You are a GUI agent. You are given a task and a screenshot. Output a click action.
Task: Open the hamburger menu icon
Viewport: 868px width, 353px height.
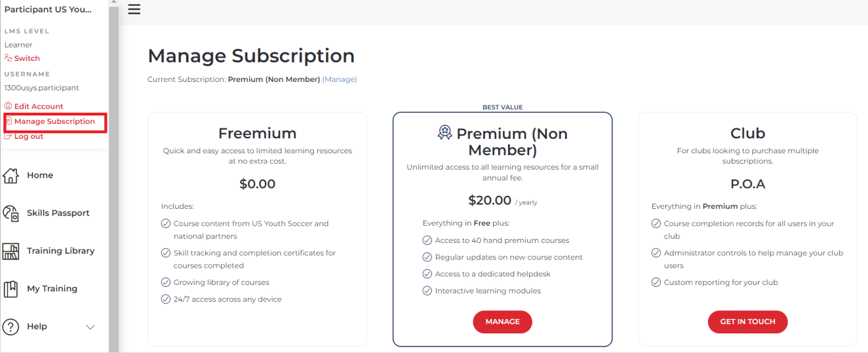tap(134, 9)
